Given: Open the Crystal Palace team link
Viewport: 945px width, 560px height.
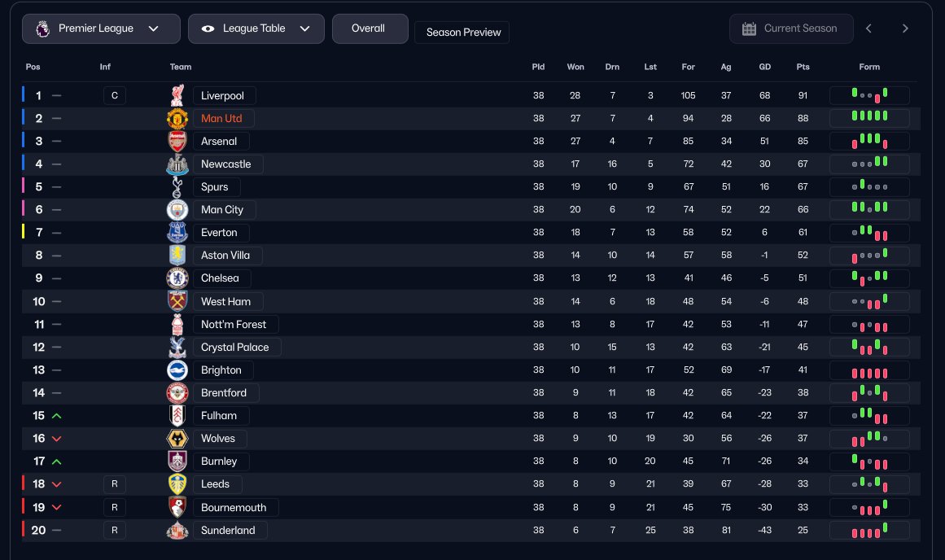Looking at the screenshot, I should tap(235, 348).
